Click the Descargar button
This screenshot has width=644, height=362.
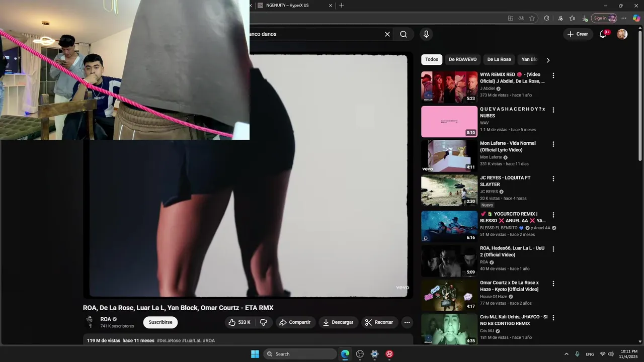[x=339, y=322]
